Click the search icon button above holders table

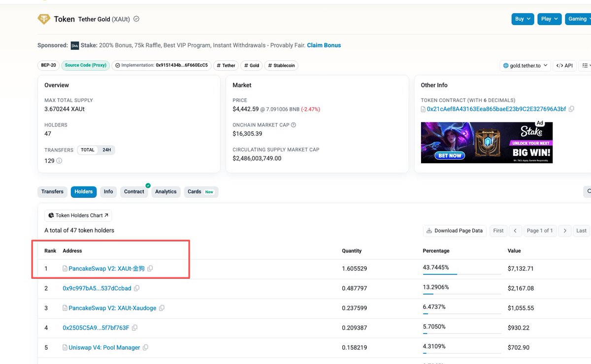[x=587, y=191]
